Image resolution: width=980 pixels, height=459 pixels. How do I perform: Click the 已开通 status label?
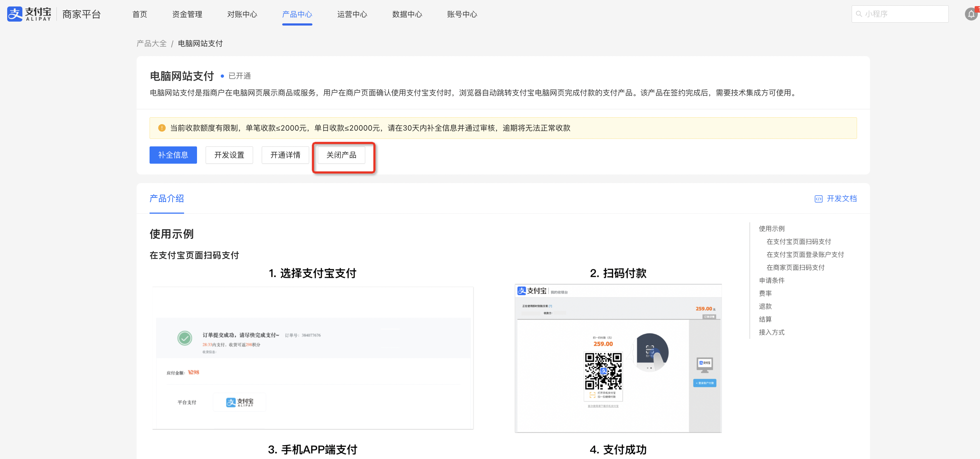click(x=240, y=76)
